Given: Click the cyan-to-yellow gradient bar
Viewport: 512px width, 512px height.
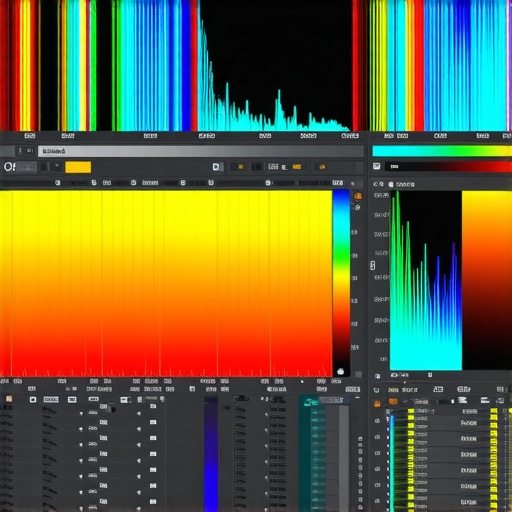Looking at the screenshot, I should tap(442, 151).
